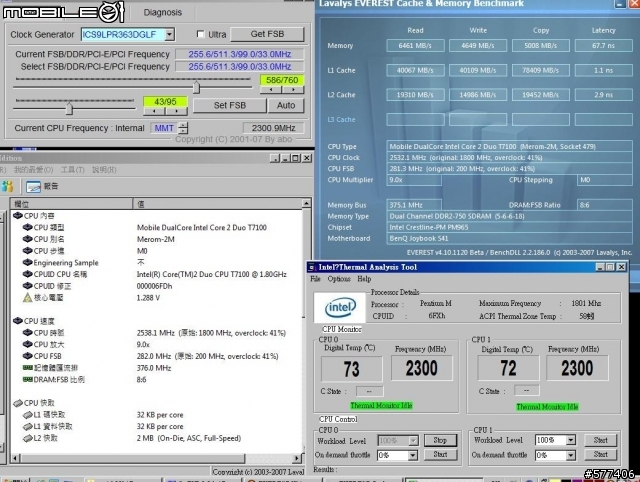Image resolution: width=640 pixels, height=482 pixels.
Task: Open the 我的最愛(O) menu
Action: pyautogui.click(x=33, y=170)
